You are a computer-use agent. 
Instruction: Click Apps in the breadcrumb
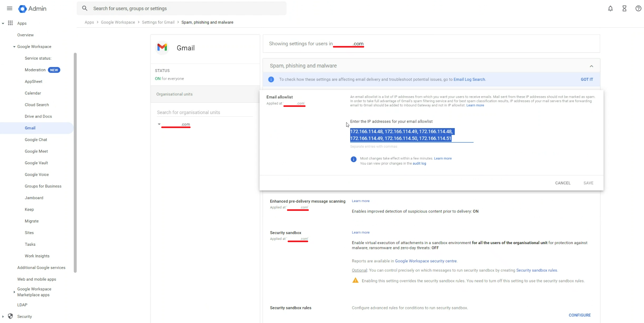click(89, 22)
